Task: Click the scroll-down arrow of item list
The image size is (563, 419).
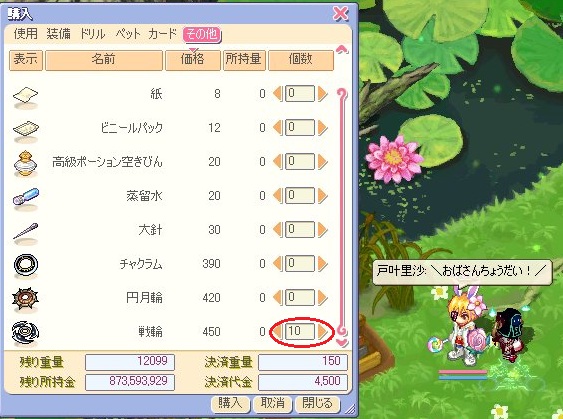Action: coord(342,343)
